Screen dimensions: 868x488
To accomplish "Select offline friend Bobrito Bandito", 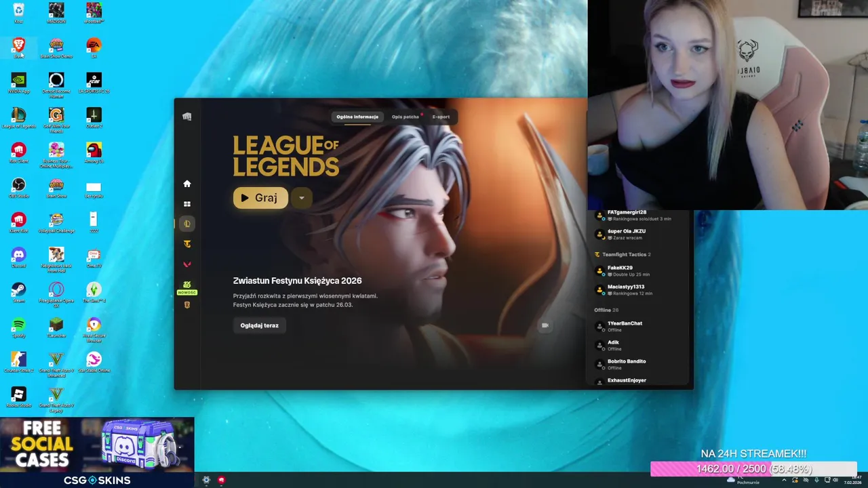I will pyautogui.click(x=637, y=364).
